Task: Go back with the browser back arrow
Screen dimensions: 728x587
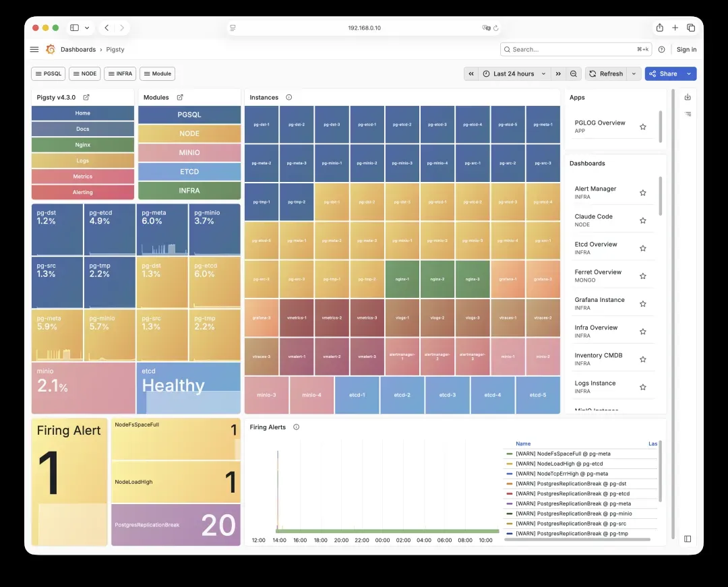Action: [107, 28]
